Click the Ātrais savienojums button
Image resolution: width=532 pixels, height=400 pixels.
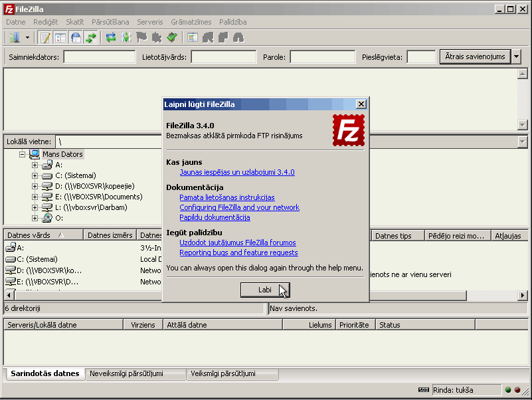476,56
